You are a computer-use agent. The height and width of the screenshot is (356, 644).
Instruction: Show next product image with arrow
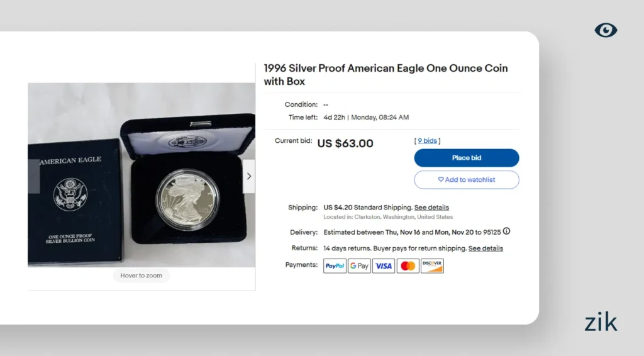click(249, 176)
